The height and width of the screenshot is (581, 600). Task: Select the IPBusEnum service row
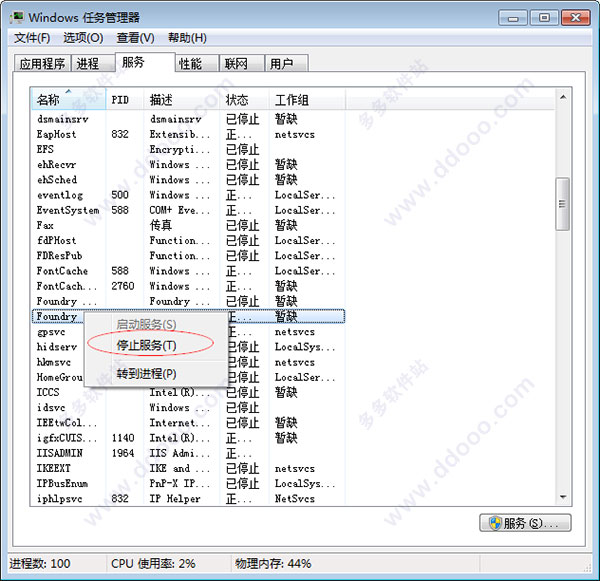(188, 483)
